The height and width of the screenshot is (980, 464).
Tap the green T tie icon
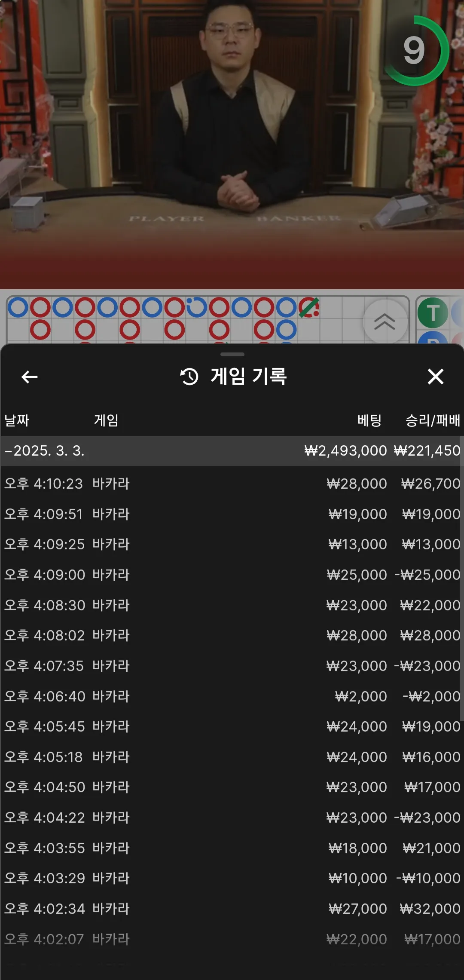(x=433, y=313)
